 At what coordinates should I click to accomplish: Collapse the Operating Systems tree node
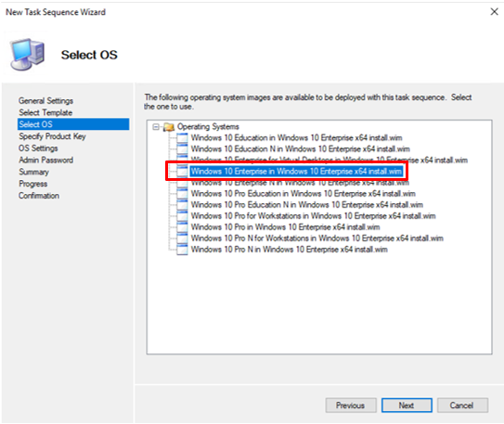pos(156,127)
